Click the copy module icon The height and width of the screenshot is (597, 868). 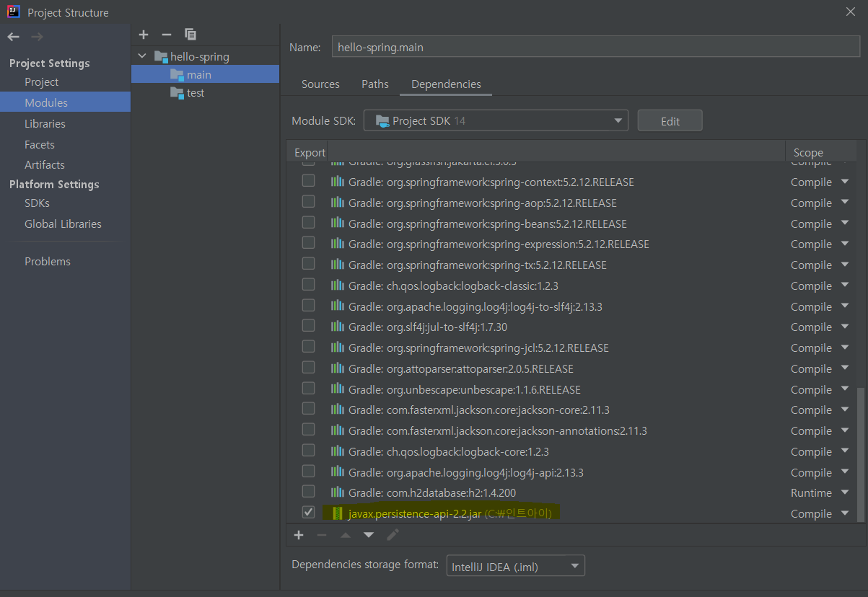coord(190,34)
